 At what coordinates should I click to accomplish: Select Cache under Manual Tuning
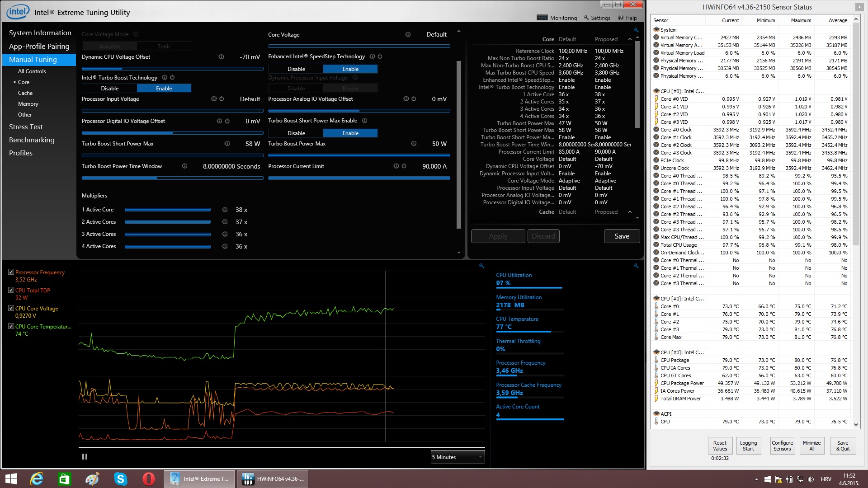(25, 93)
